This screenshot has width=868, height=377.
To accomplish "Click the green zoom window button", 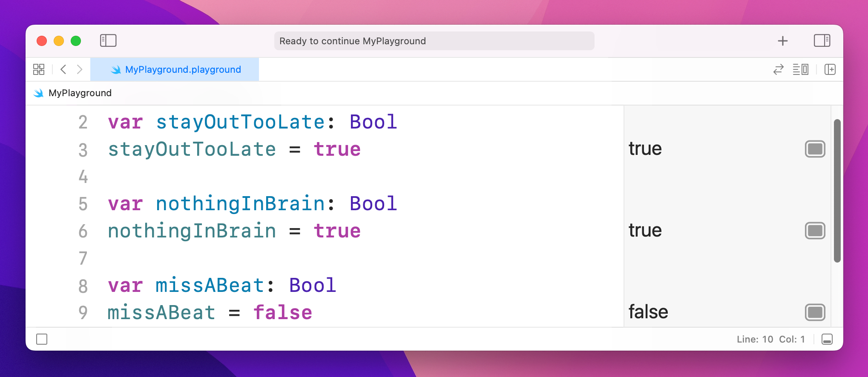I will coord(76,41).
